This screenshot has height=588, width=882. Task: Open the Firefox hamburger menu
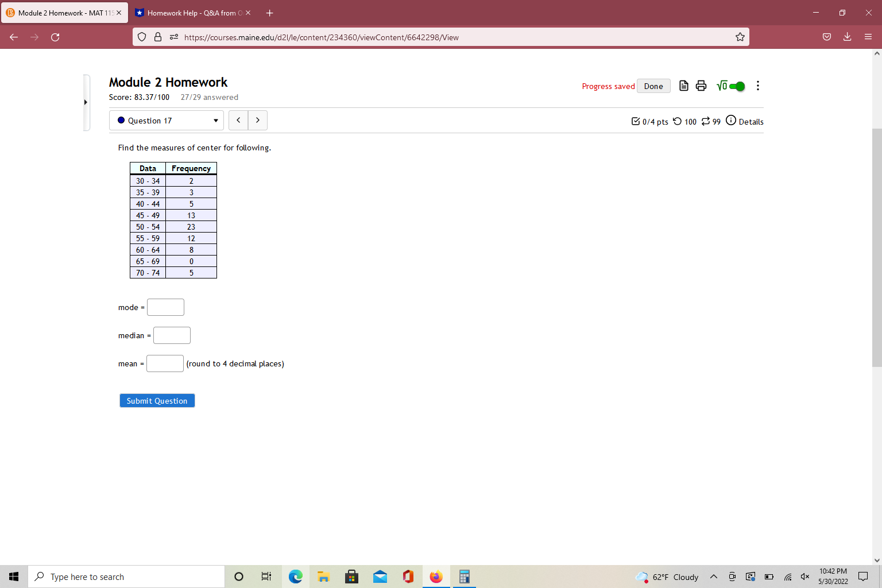tap(868, 37)
